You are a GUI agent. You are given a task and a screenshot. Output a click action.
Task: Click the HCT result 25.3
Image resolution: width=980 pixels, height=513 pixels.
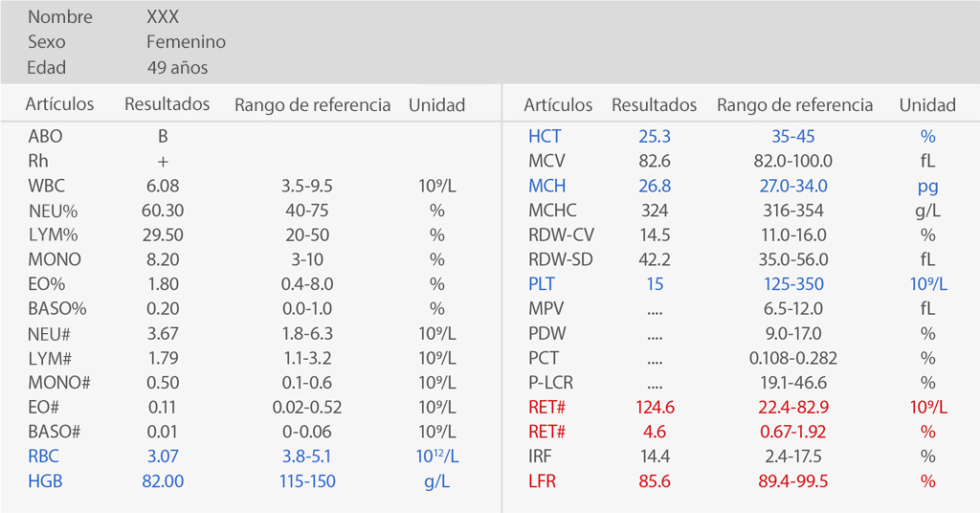click(655, 137)
